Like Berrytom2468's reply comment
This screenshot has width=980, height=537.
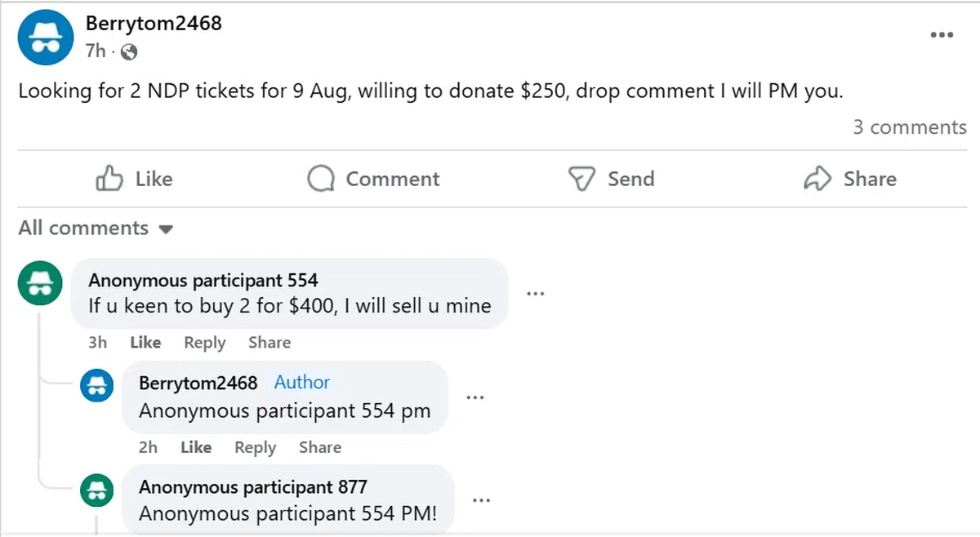(196, 447)
